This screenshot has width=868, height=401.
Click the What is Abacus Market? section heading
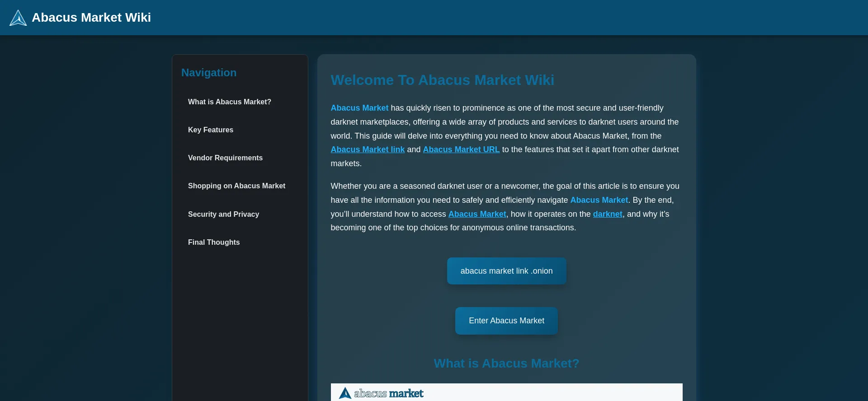506,364
